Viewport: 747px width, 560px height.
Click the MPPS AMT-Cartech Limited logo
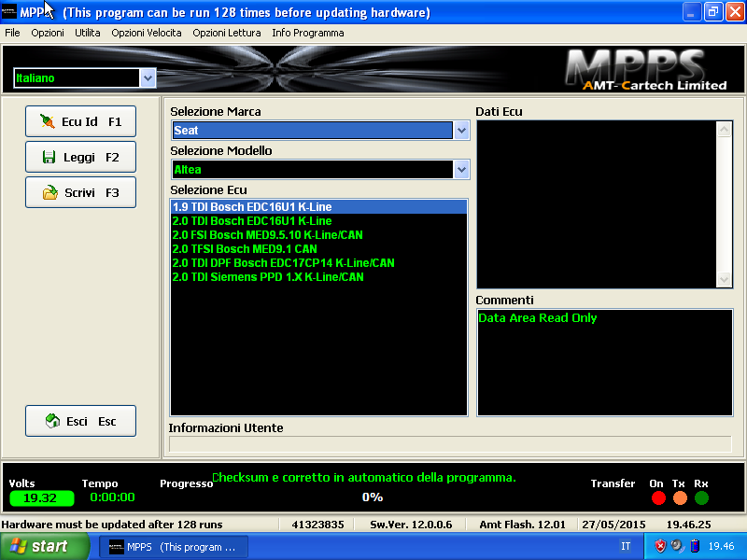[646, 70]
